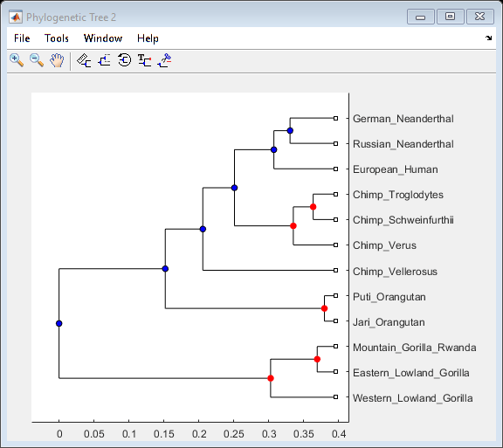
Task: Select the Zoom In tool
Action: (17, 60)
